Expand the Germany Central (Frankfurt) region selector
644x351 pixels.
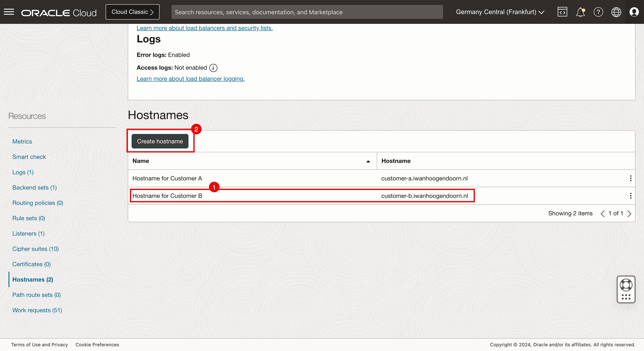pyautogui.click(x=500, y=12)
